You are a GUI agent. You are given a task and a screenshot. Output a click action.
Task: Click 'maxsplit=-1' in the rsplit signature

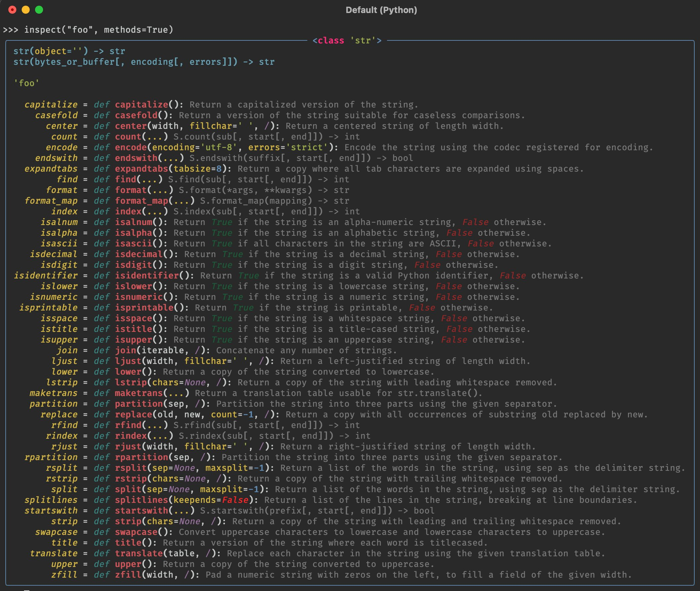pyautogui.click(x=235, y=468)
